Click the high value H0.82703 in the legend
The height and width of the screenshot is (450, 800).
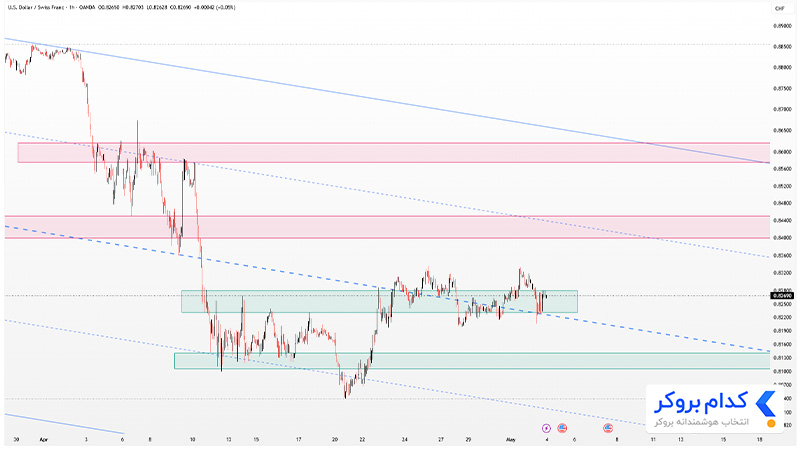pyautogui.click(x=133, y=8)
